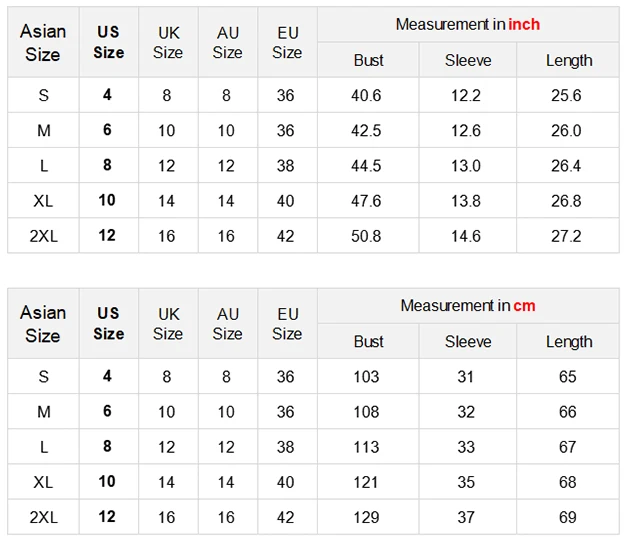The height and width of the screenshot is (542, 628).
Task: Click the M size label in bottom table
Action: click(x=43, y=412)
